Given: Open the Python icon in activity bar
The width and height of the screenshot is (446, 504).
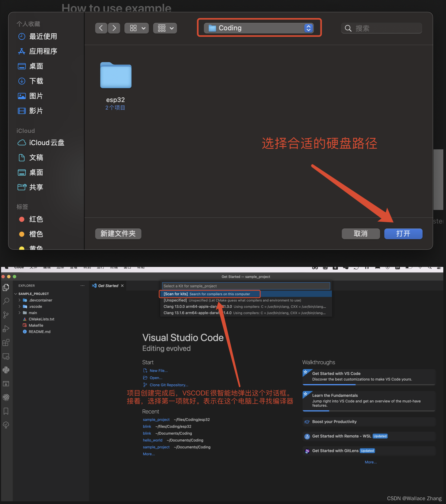Looking at the screenshot, I should [x=6, y=370].
